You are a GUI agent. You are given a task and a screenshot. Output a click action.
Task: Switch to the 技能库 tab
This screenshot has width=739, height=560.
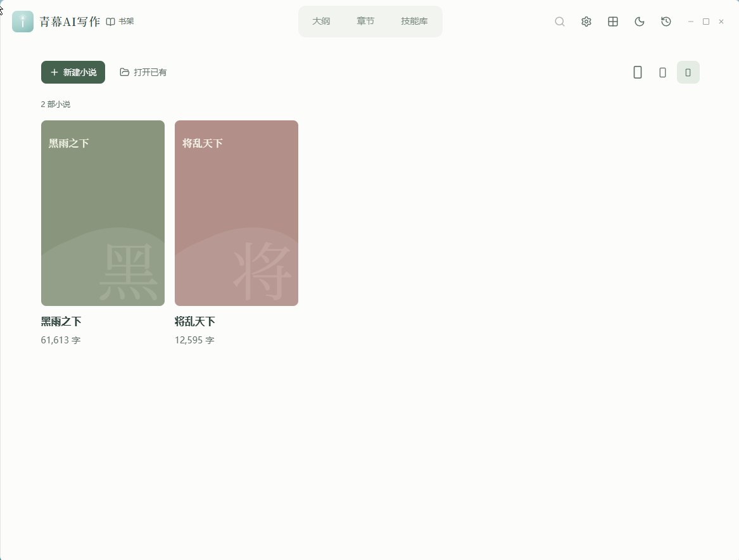click(x=414, y=21)
